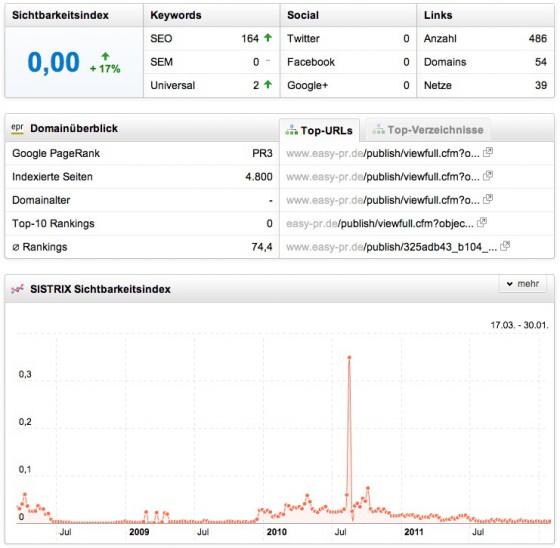This screenshot has height=548, width=560.
Task: Click the Google+ social row
Action: [x=348, y=85]
